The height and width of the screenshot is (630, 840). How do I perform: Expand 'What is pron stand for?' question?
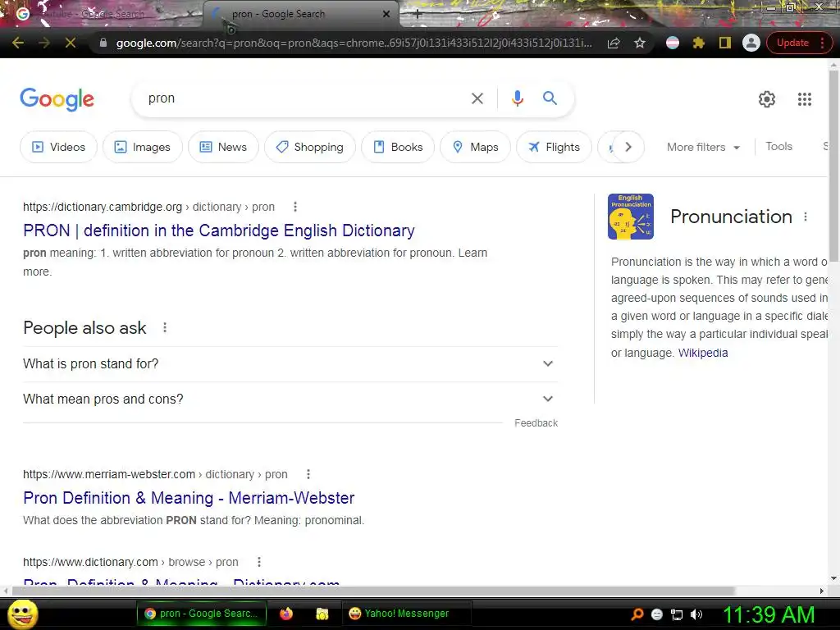click(x=290, y=363)
